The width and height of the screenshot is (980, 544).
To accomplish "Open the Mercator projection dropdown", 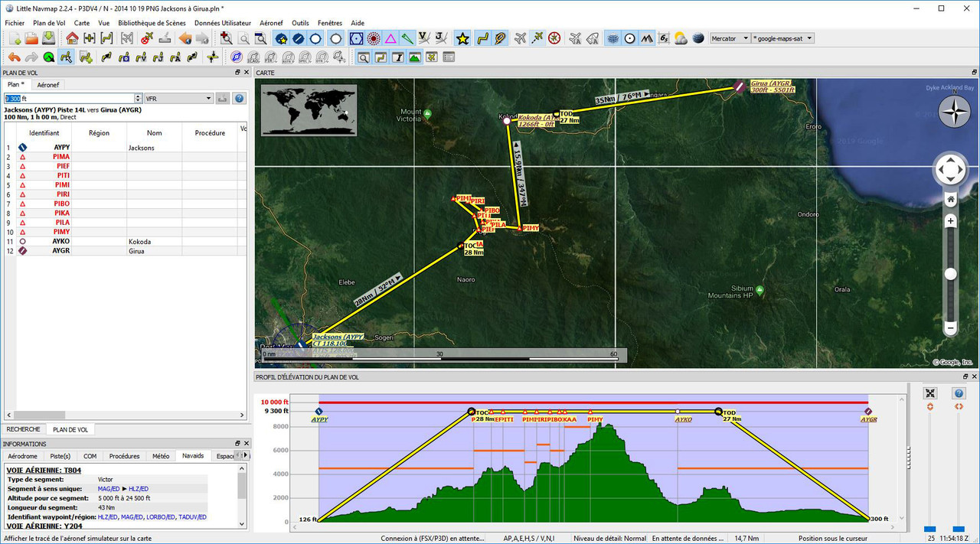I will coord(730,38).
